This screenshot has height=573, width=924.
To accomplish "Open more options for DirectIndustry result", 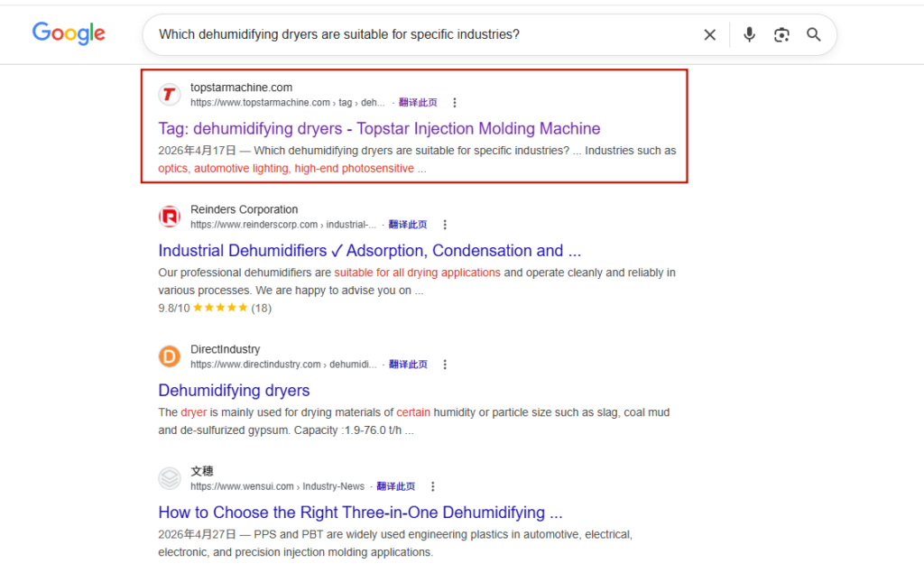I will (445, 365).
